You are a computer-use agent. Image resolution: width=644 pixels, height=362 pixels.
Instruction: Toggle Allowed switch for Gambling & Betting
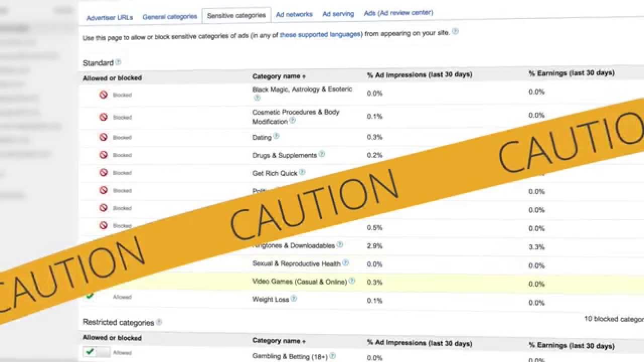(x=97, y=352)
